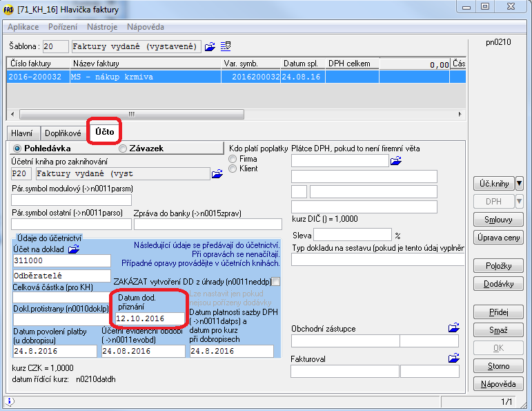Open folder icon for Fakturoval
Screen dimensions: 532x411
tap(453, 358)
